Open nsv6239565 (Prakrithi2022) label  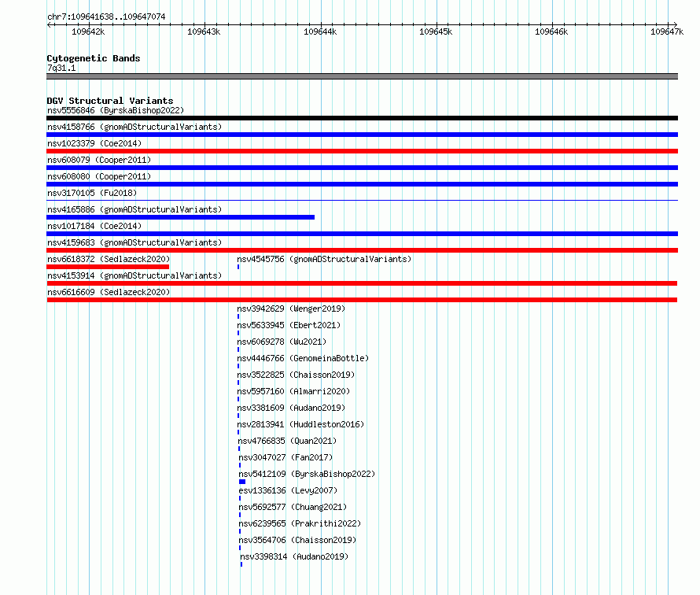(300, 523)
